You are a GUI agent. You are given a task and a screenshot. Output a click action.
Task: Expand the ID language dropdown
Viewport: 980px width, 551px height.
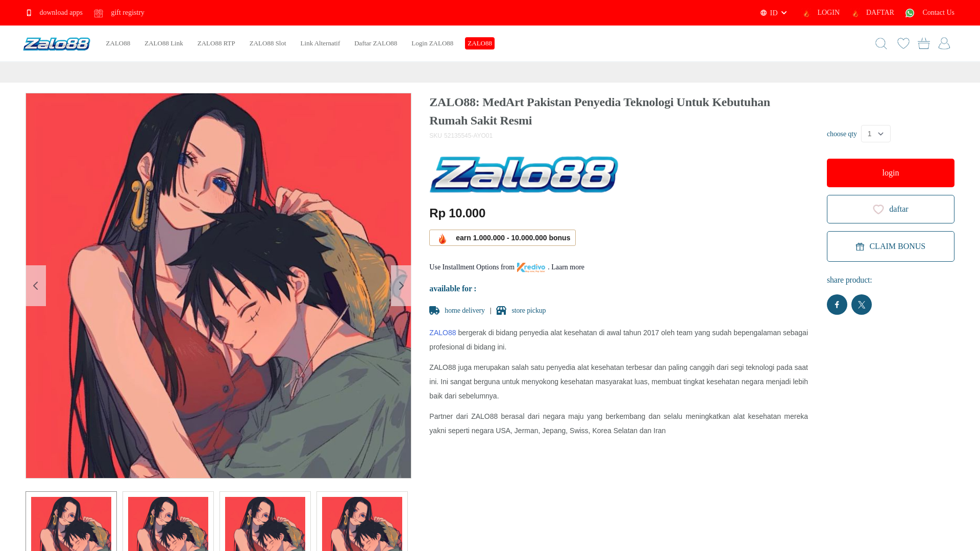(774, 13)
